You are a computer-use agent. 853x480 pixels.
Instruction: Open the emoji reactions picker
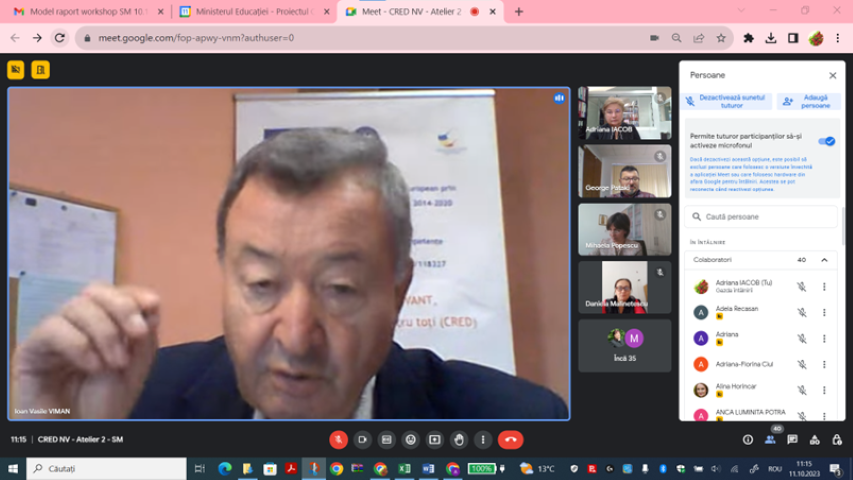tap(411, 440)
